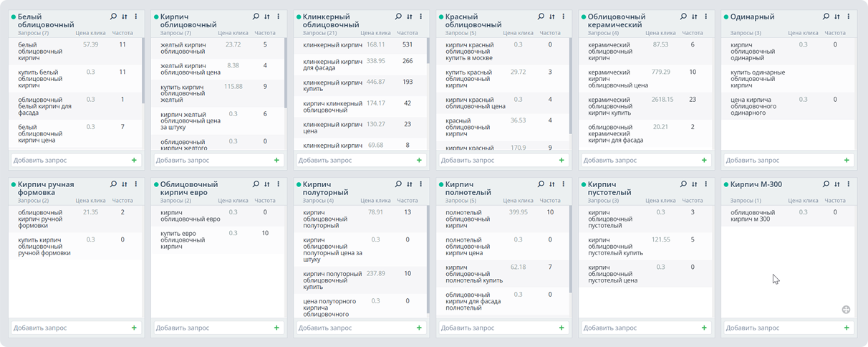
Task: Click Частота column header in Клинкерный облицовочный
Action: click(x=407, y=33)
